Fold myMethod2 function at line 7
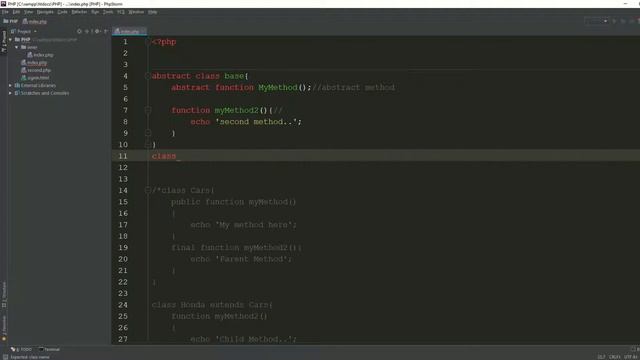Screen dimensions: 640x360 tap(148, 110)
